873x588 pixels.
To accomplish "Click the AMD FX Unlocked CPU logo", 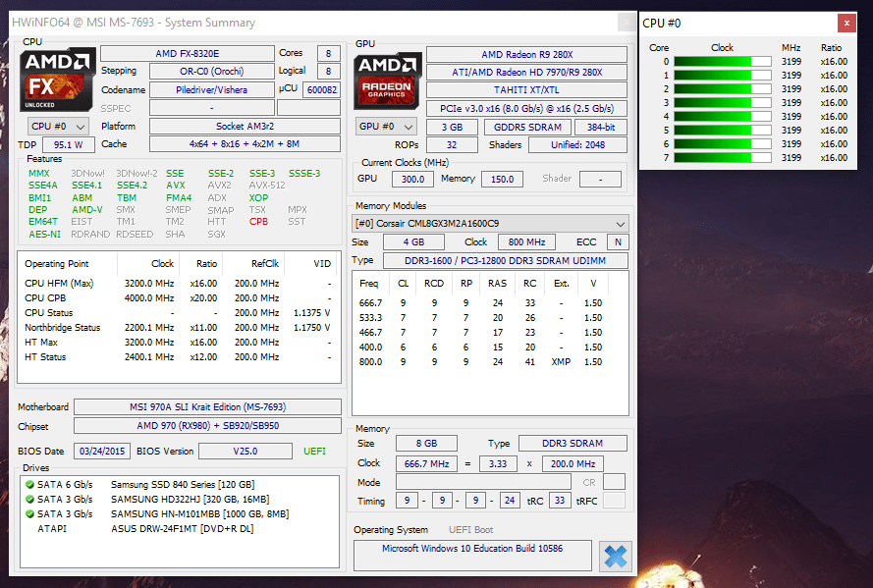I will [x=57, y=79].
